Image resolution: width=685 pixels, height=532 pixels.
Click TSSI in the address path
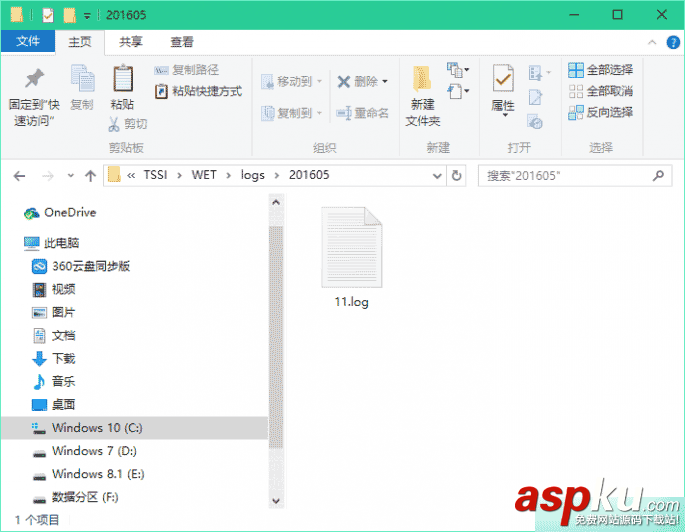(156, 175)
